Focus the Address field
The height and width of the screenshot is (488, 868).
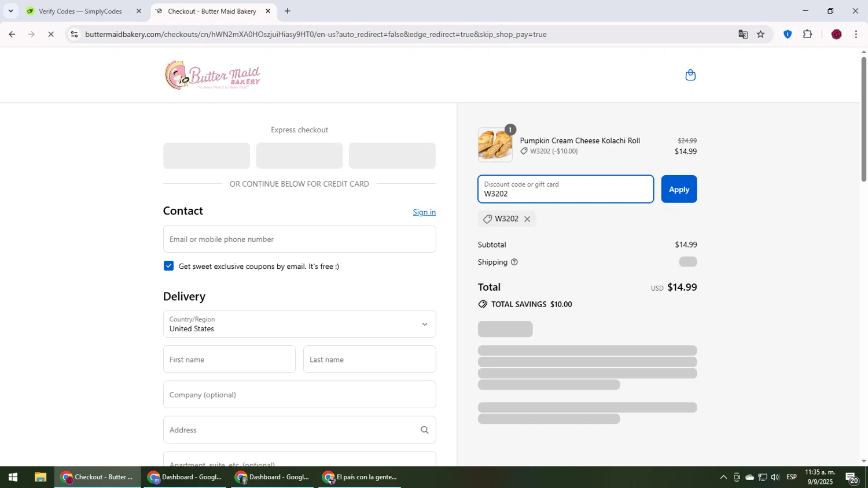click(299, 430)
